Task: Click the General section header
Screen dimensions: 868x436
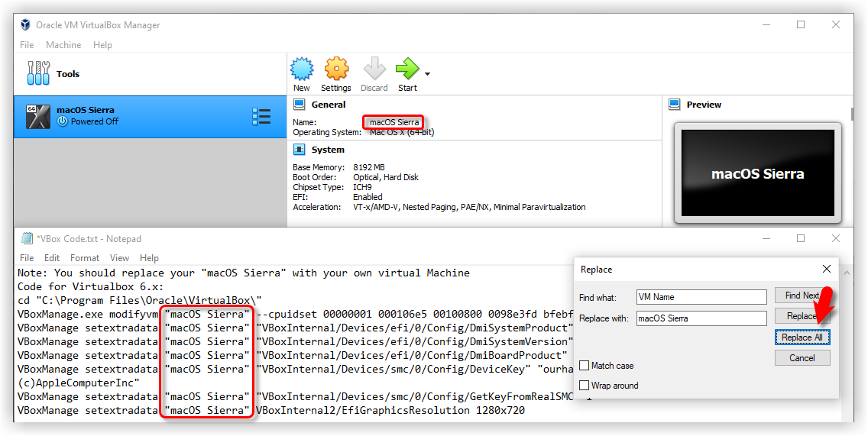Action: 329,105
